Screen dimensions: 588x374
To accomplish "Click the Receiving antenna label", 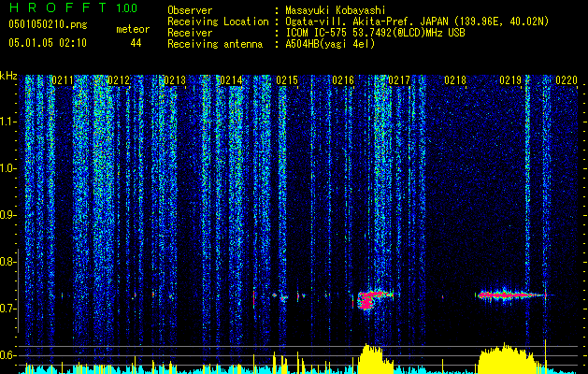I will click(215, 44).
